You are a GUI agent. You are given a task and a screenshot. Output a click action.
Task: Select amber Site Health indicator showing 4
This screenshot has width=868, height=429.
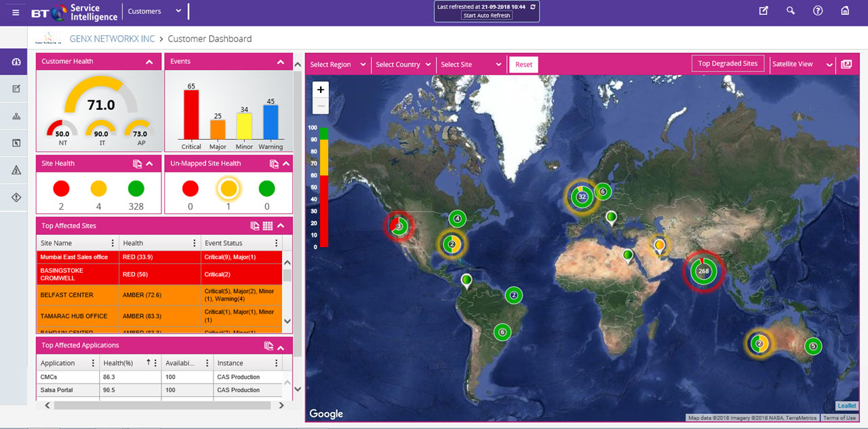click(x=98, y=189)
